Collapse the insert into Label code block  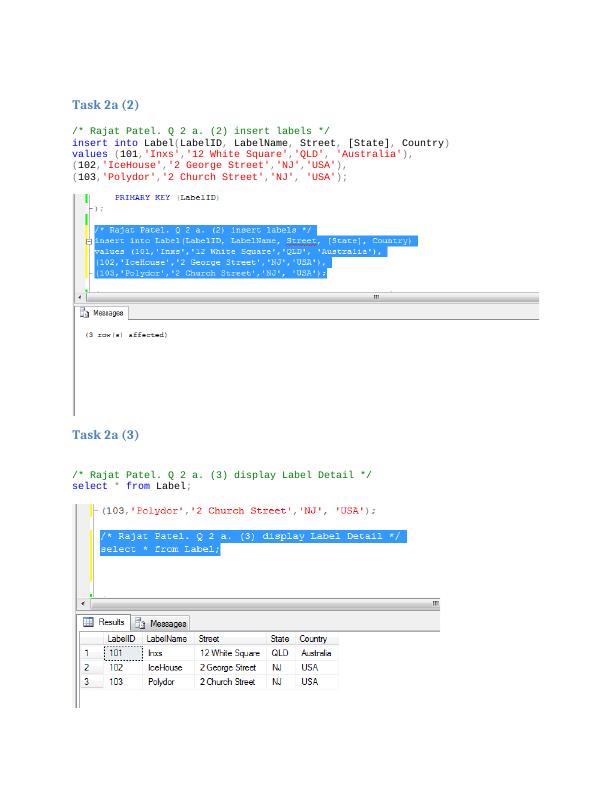point(90,242)
